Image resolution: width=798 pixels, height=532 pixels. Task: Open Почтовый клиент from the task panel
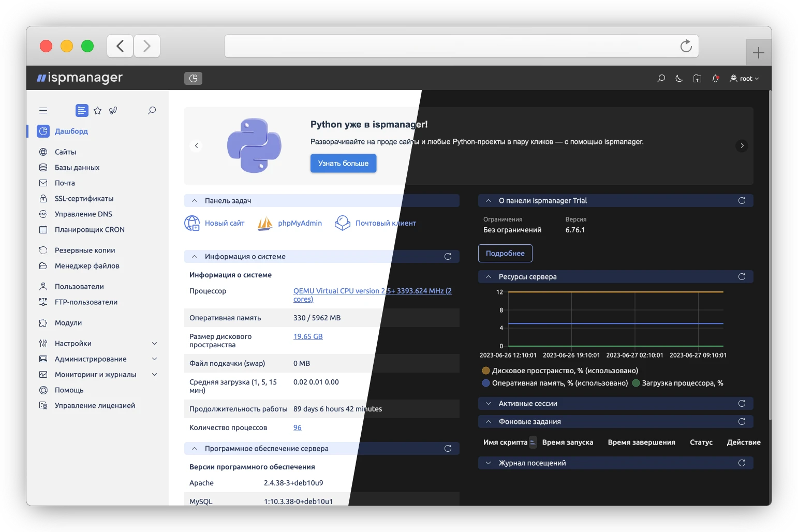pos(385,223)
